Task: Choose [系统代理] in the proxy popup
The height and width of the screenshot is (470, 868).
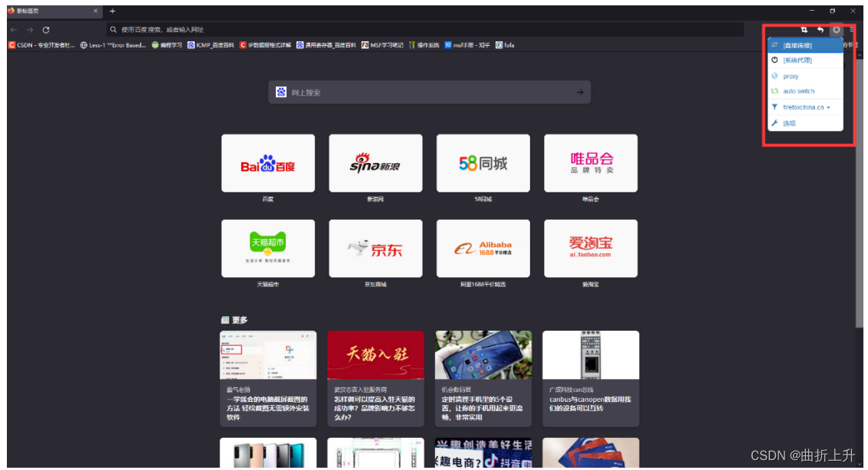Action: tap(805, 60)
